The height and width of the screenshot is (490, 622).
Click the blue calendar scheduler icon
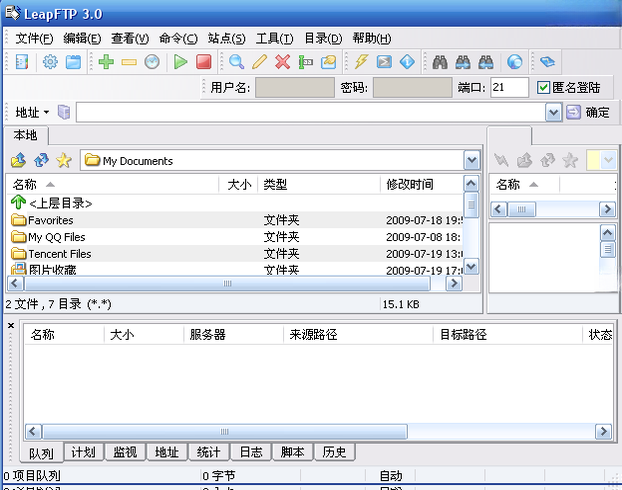point(73,62)
